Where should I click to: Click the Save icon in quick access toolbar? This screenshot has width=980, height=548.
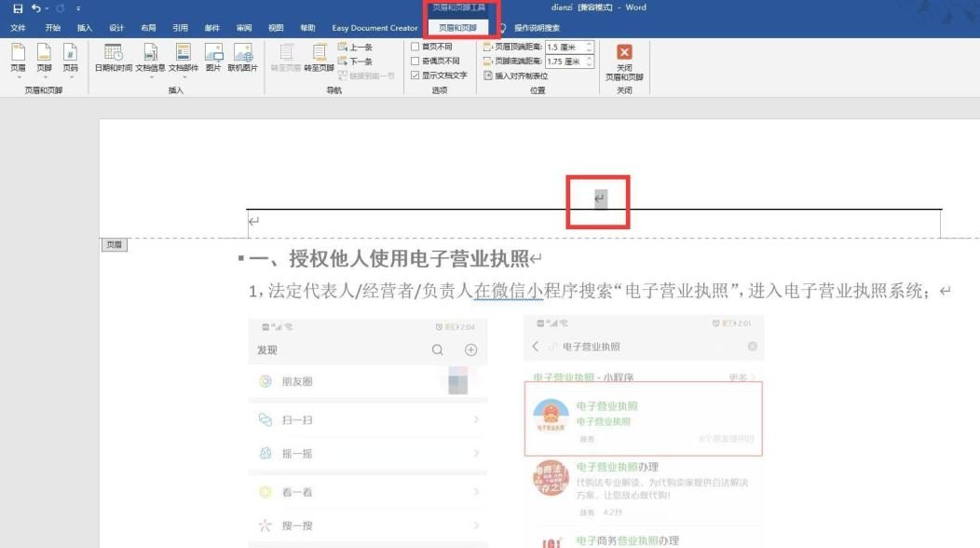coord(18,8)
